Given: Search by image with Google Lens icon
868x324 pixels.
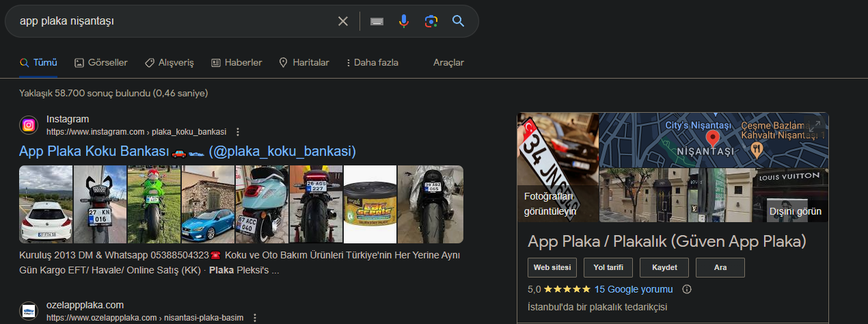Looking at the screenshot, I should (x=431, y=21).
